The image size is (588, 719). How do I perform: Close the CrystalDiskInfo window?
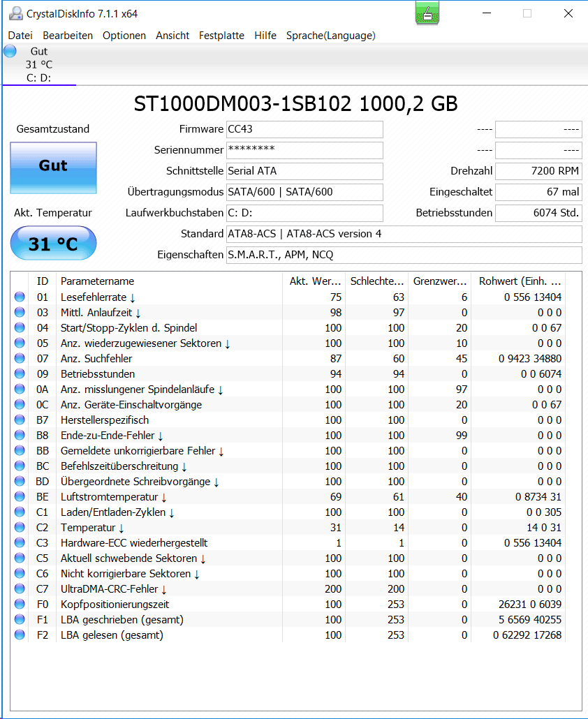pyautogui.click(x=568, y=13)
